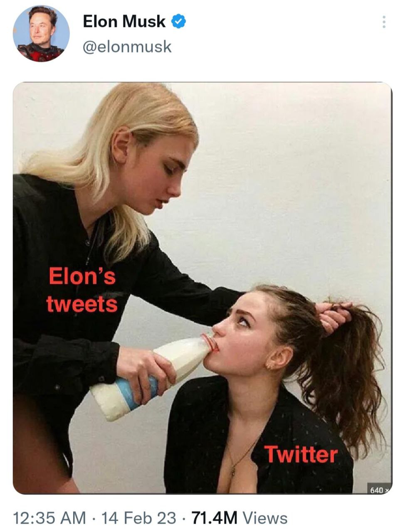Click the 71.4M view count
This screenshot has width=405, height=532.
coord(215,518)
